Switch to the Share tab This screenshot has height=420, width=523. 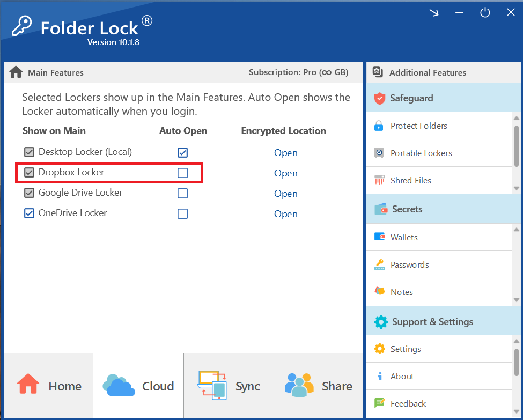[x=318, y=386]
